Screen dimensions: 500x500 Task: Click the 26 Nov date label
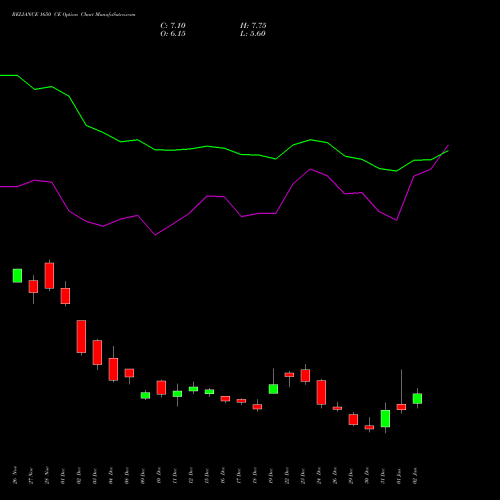click(x=15, y=475)
